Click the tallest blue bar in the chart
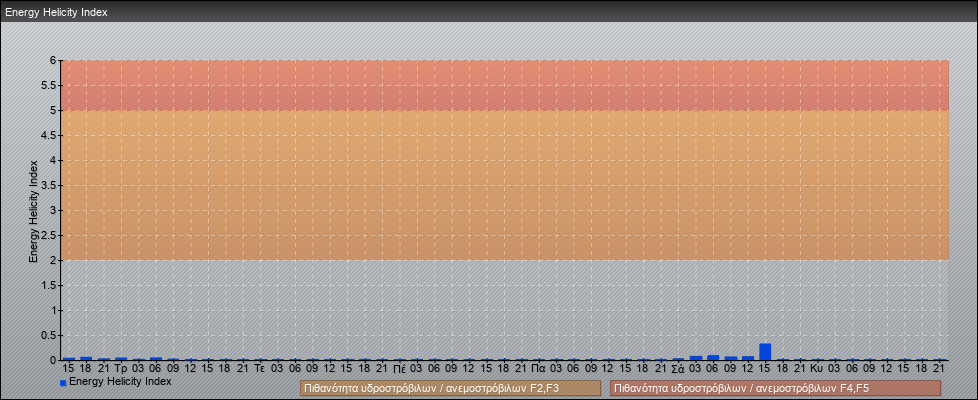This screenshot has height=400, width=978. pyautogui.click(x=765, y=351)
